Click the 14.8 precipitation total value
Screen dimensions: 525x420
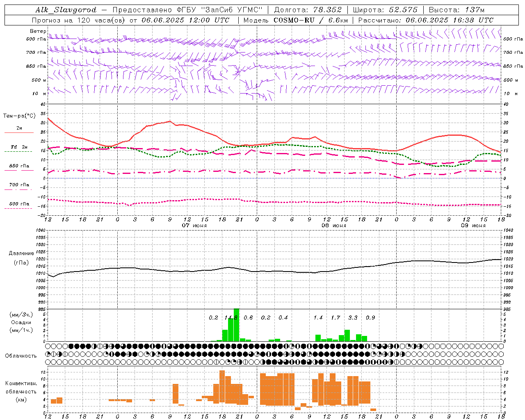[231, 317]
